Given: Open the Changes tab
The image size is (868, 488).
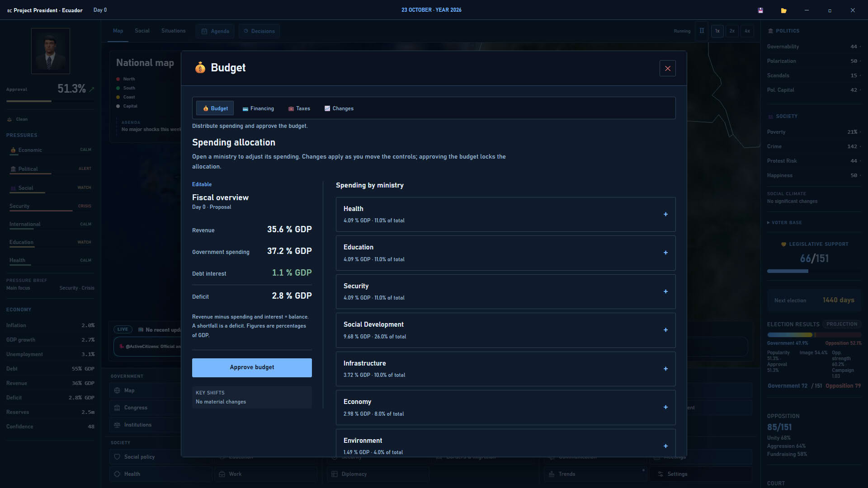Looking at the screenshot, I should point(339,108).
